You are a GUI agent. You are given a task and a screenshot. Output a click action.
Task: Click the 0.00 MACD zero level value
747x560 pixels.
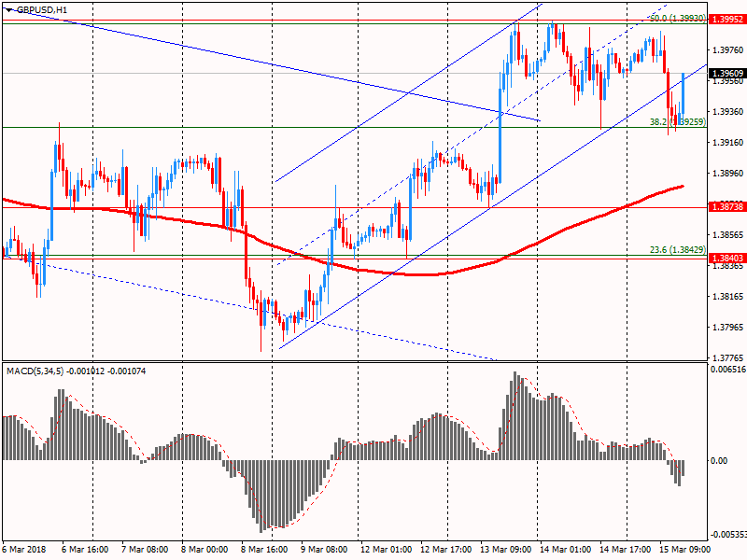pyautogui.click(x=719, y=461)
